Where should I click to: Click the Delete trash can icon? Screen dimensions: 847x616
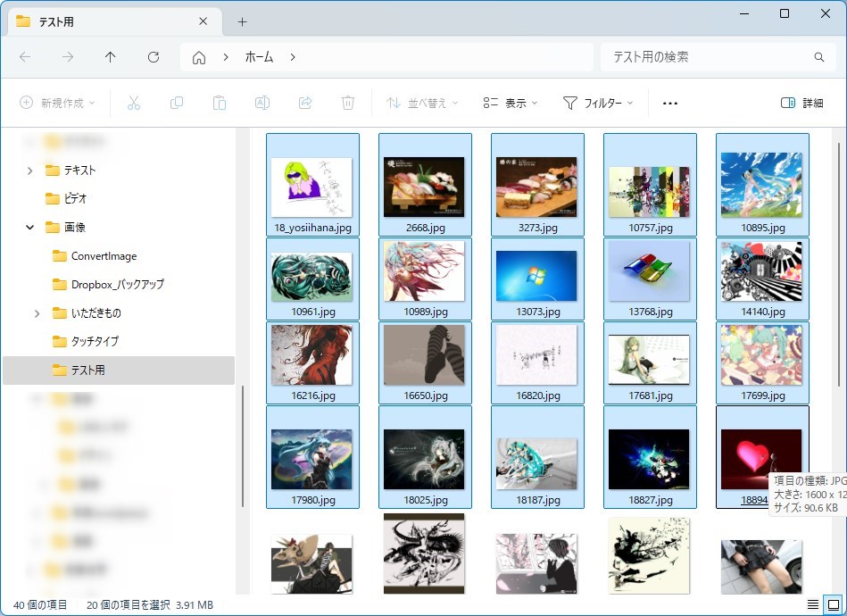click(x=348, y=103)
